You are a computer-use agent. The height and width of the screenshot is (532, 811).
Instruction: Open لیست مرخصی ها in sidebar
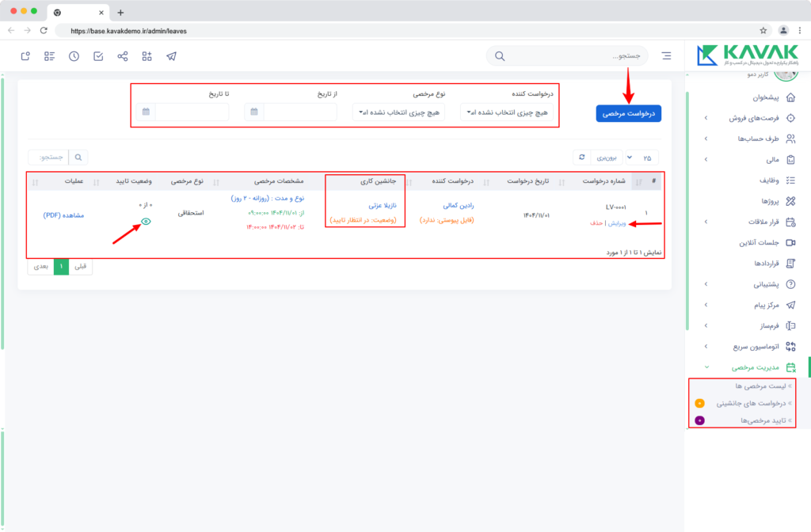[x=760, y=386]
